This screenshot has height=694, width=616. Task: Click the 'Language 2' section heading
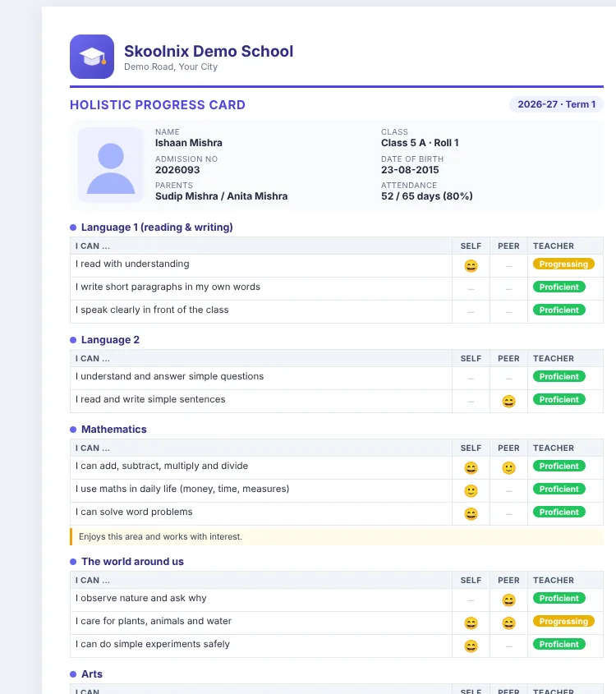click(x=110, y=340)
